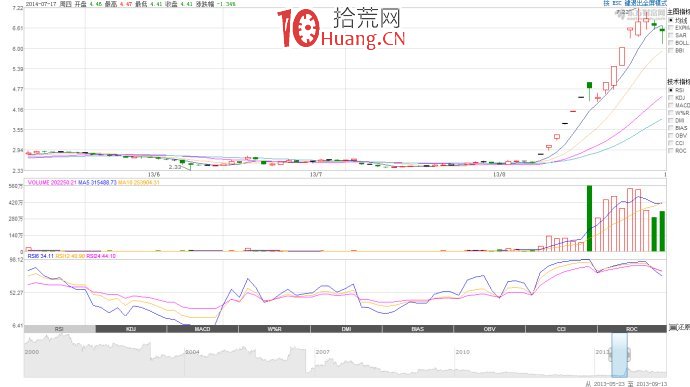The image size is (690, 387).
Task: Switch to the DMI tab in bottom bar
Action: (346, 329)
